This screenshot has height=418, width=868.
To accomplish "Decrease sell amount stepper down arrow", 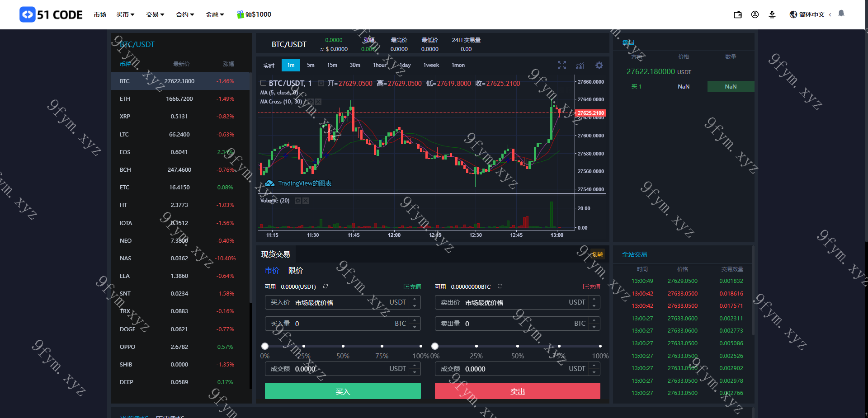I will tap(594, 327).
